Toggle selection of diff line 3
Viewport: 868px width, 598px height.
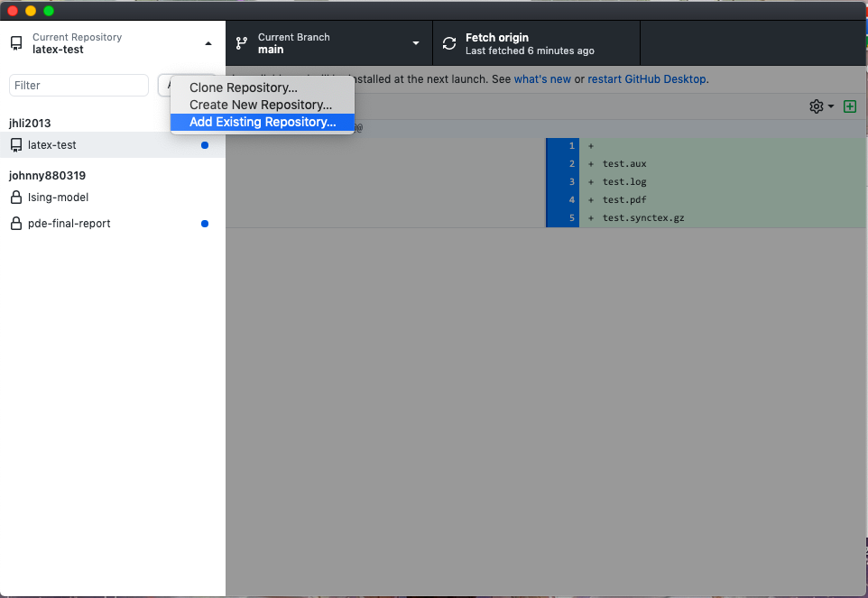[563, 182]
